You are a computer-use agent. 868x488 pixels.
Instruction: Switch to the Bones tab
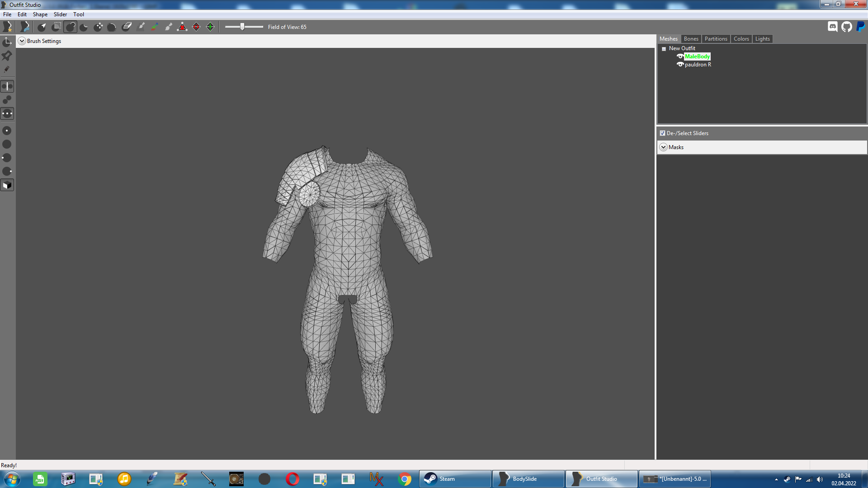coord(691,39)
